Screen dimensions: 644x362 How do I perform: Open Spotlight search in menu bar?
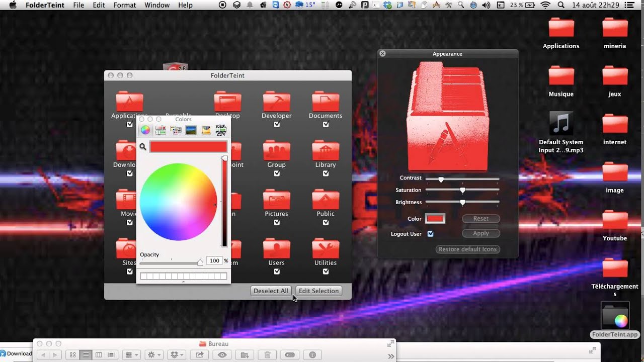point(561,5)
